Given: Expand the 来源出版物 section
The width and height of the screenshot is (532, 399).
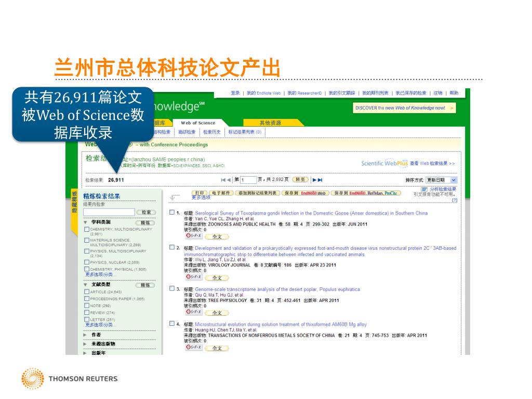Looking at the screenshot, I should click(85, 344).
